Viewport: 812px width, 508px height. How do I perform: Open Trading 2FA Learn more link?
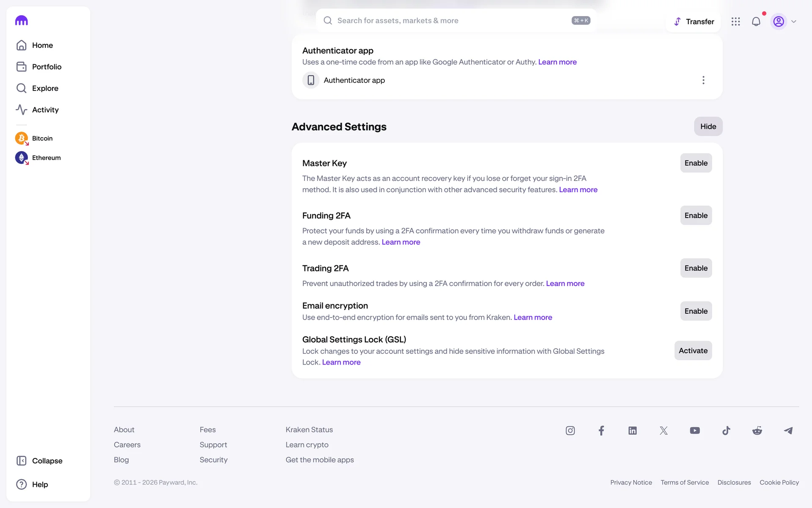click(565, 284)
